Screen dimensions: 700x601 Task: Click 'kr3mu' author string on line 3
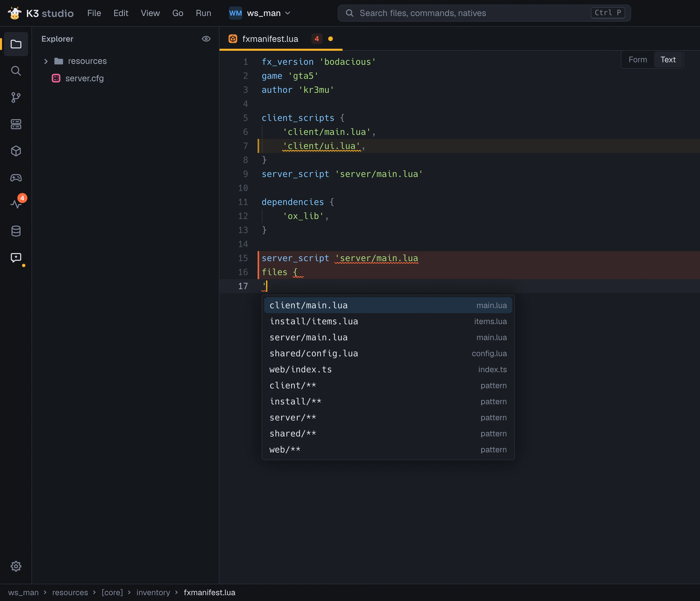pyautogui.click(x=316, y=90)
